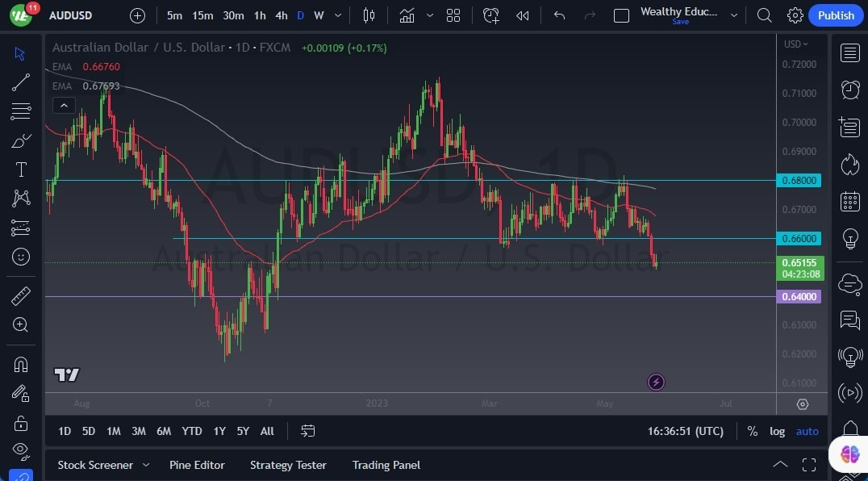868x481 pixels.
Task: Save the Wealthy Education layout
Action: 680,22
